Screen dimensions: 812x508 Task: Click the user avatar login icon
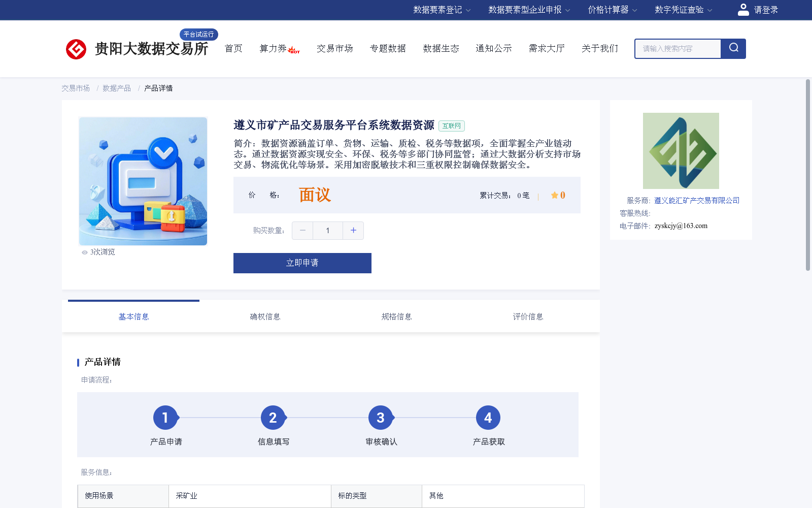(743, 10)
